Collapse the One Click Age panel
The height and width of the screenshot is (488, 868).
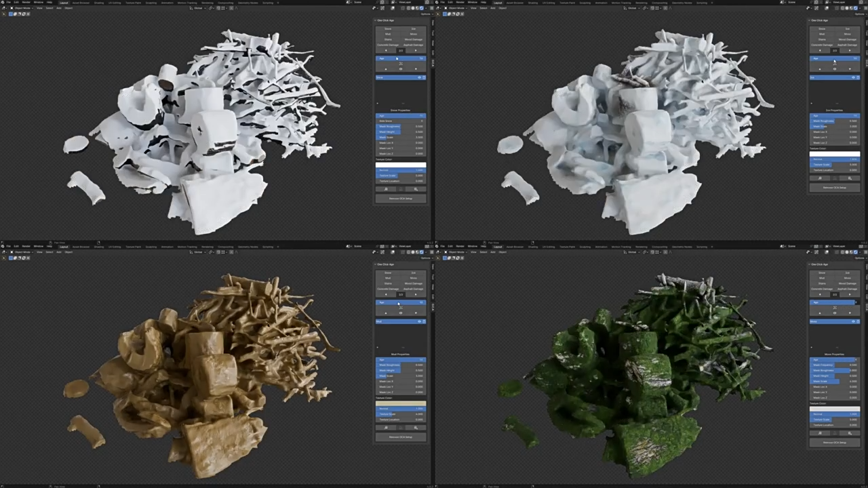click(x=376, y=20)
